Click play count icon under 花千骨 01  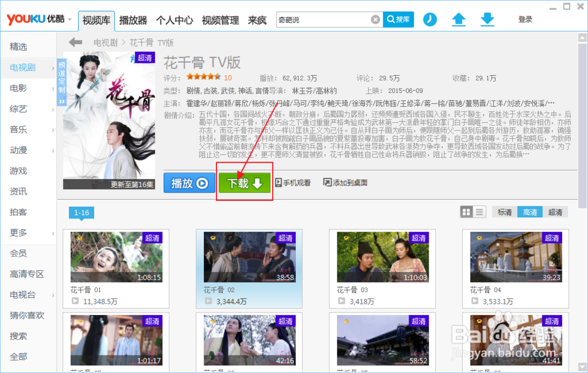(75, 301)
